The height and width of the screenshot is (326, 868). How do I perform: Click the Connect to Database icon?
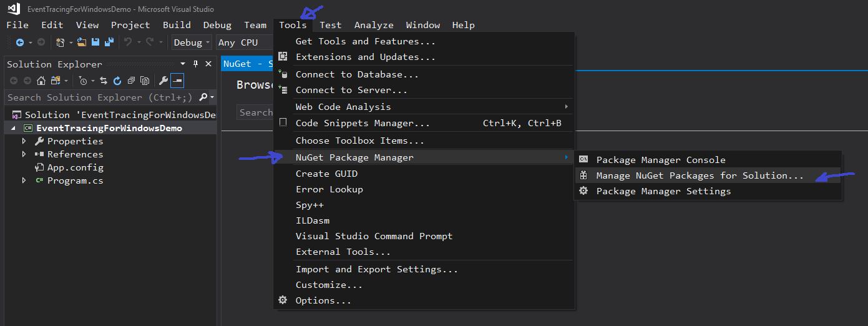[x=283, y=74]
